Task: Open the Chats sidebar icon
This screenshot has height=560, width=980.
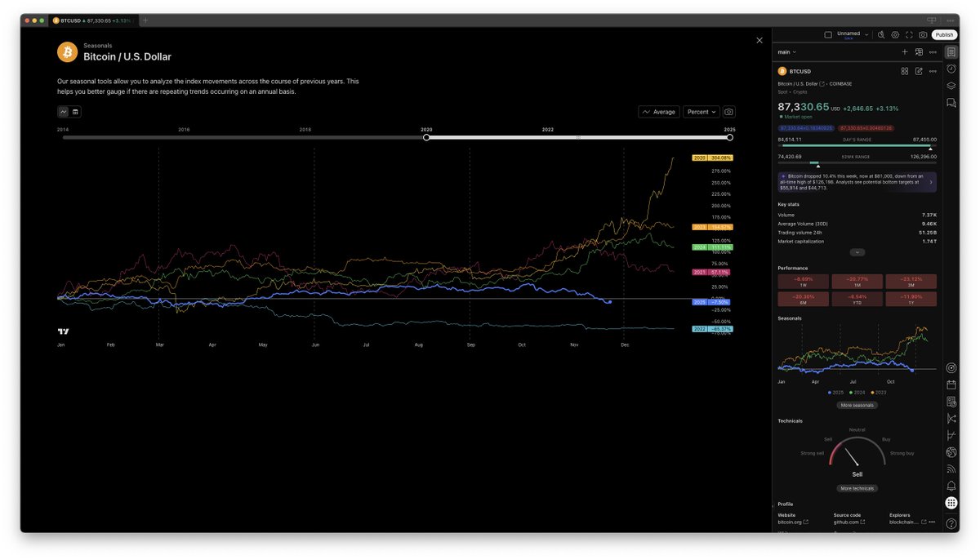Action: point(951,103)
